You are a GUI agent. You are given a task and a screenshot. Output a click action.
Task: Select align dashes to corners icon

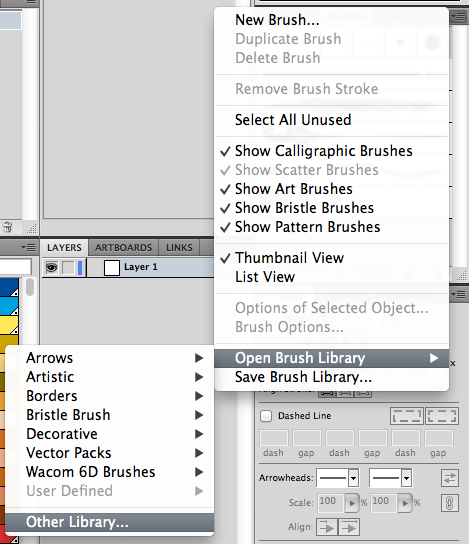(x=442, y=416)
